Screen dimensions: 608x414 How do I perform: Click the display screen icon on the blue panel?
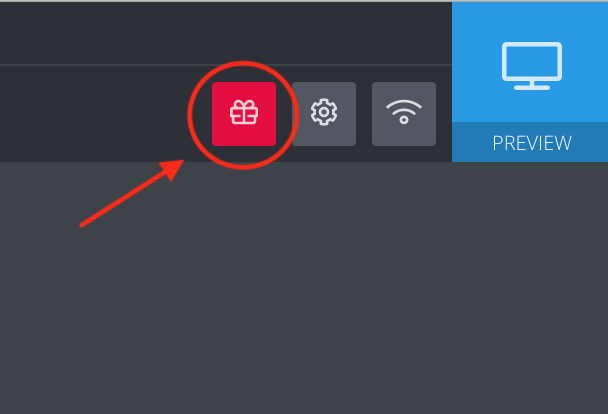pyautogui.click(x=532, y=66)
